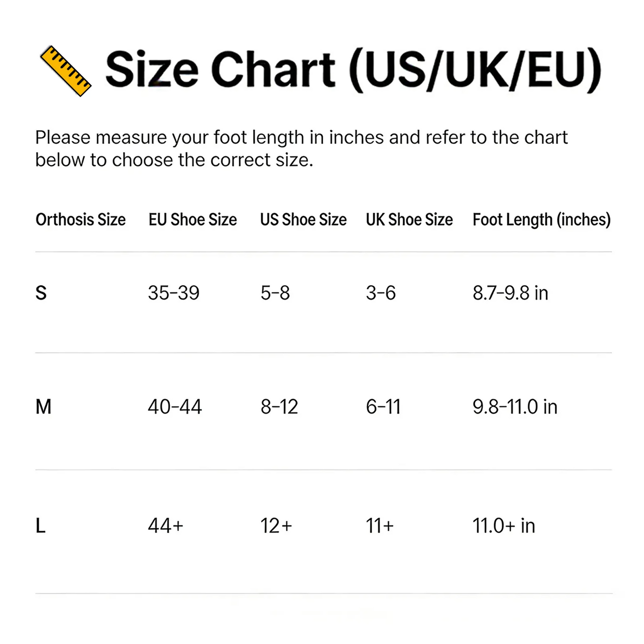
Task: Select the EU 35-39 cell
Action: point(174,293)
